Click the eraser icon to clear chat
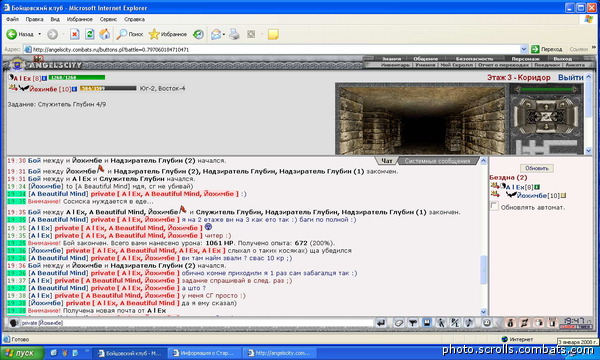Screen dimensions: 600x360 [x=398, y=323]
